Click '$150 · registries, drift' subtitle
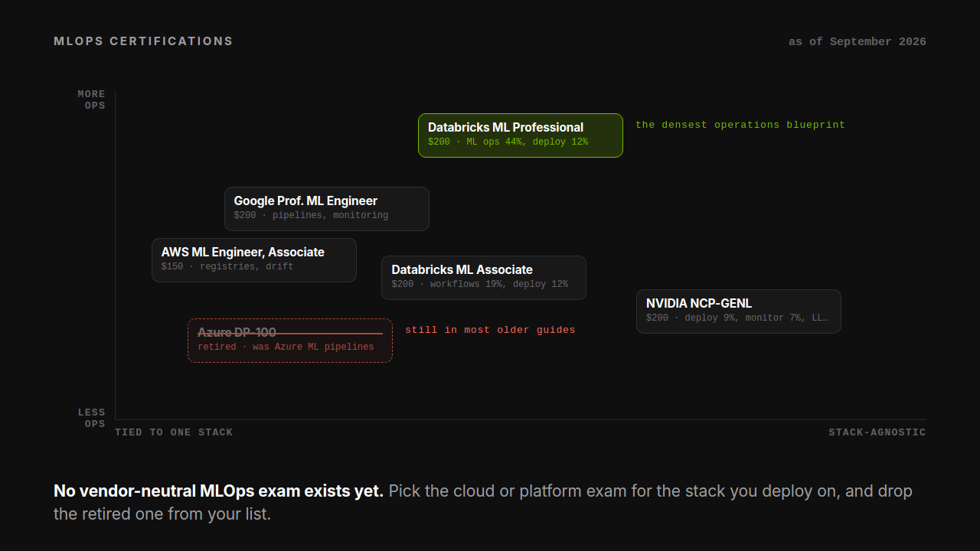Image resolution: width=980 pixels, height=551 pixels. pos(227,267)
